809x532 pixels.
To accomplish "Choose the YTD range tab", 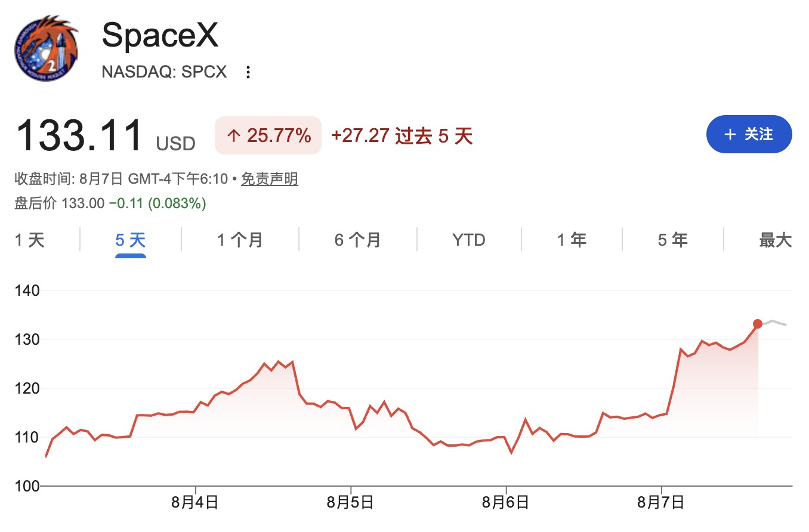I will coord(469,240).
